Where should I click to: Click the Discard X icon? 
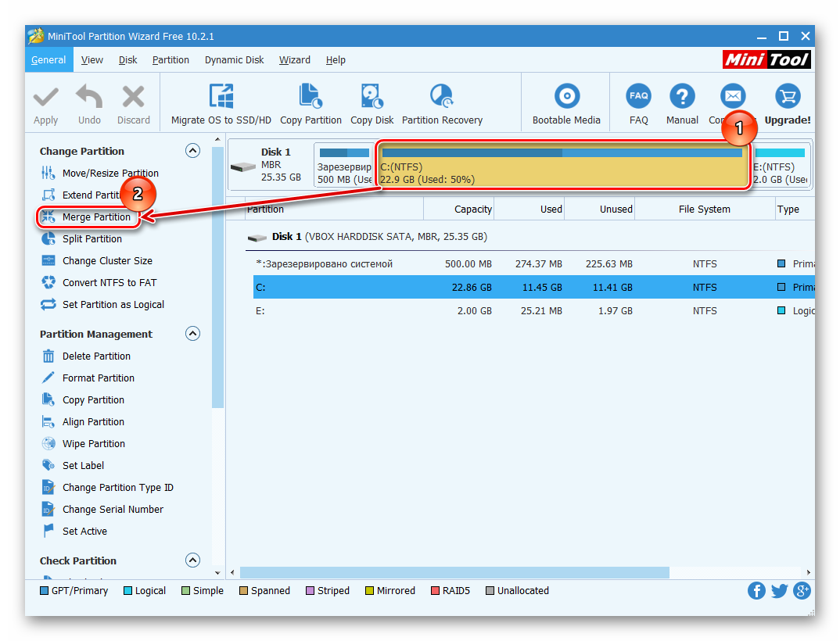pos(134,97)
